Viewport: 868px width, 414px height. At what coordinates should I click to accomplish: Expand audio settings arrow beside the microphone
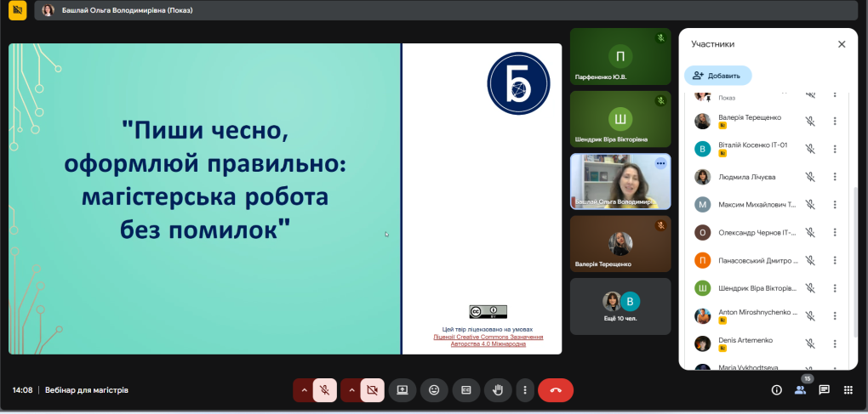pos(302,390)
